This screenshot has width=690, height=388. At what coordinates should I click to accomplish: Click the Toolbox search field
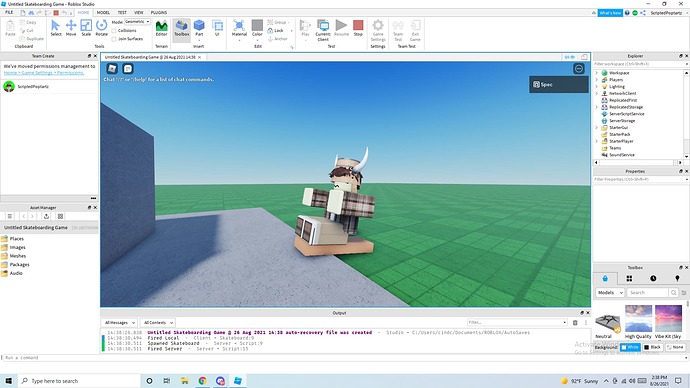(647, 293)
